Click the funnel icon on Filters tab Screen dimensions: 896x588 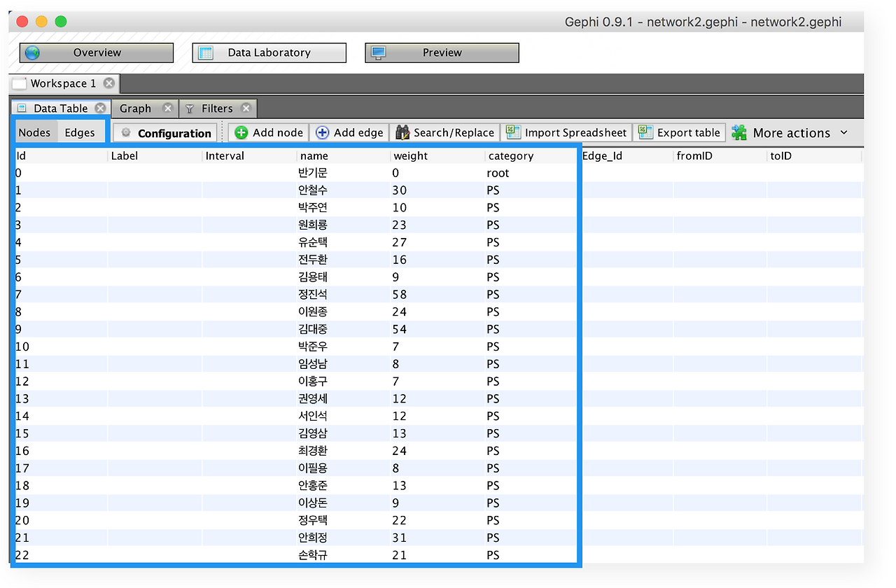[190, 108]
